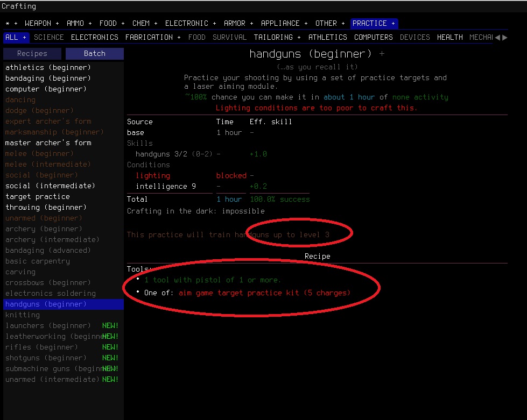The width and height of the screenshot is (527, 420).
Task: Select throwing (beginner) recipe
Action: point(64,207)
